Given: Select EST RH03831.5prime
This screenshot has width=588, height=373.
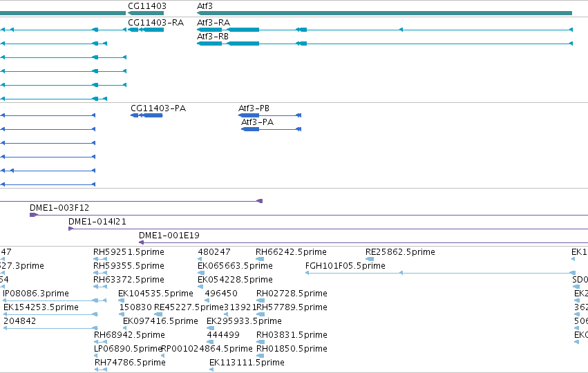Looking at the screenshot, I should click(292, 335).
